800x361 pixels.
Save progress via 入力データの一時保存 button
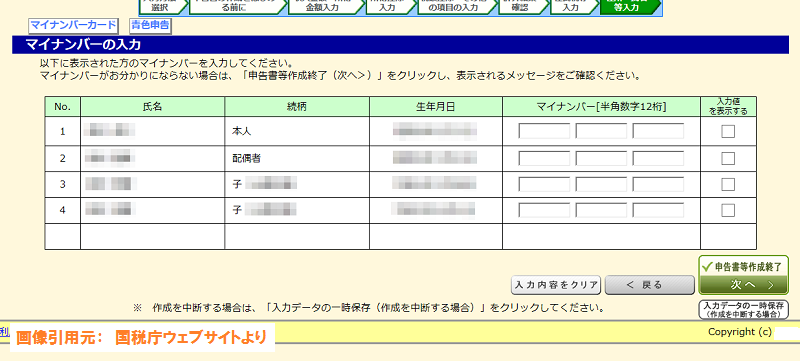[743, 310]
